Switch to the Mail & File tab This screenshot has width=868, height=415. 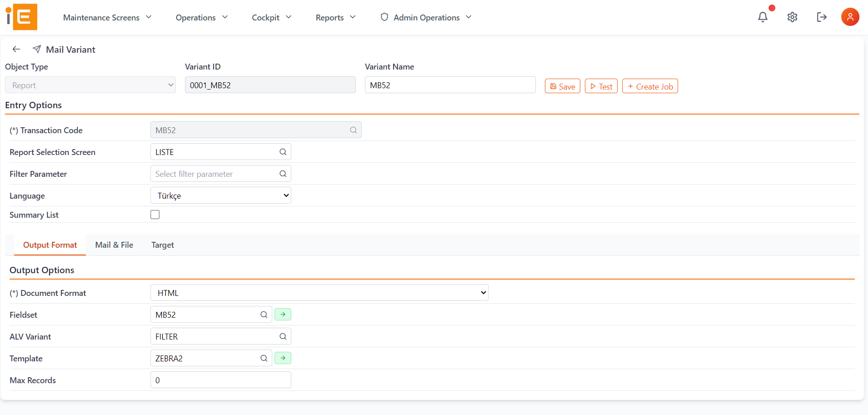pos(114,245)
